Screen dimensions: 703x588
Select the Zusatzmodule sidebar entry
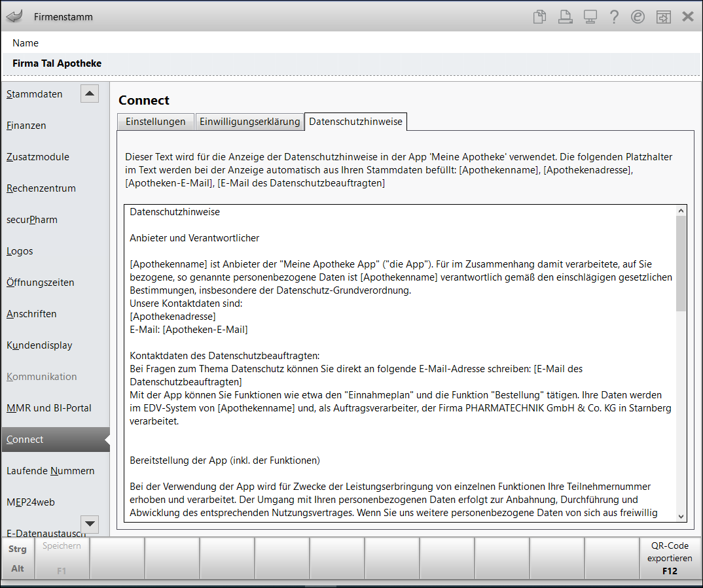coord(38,157)
